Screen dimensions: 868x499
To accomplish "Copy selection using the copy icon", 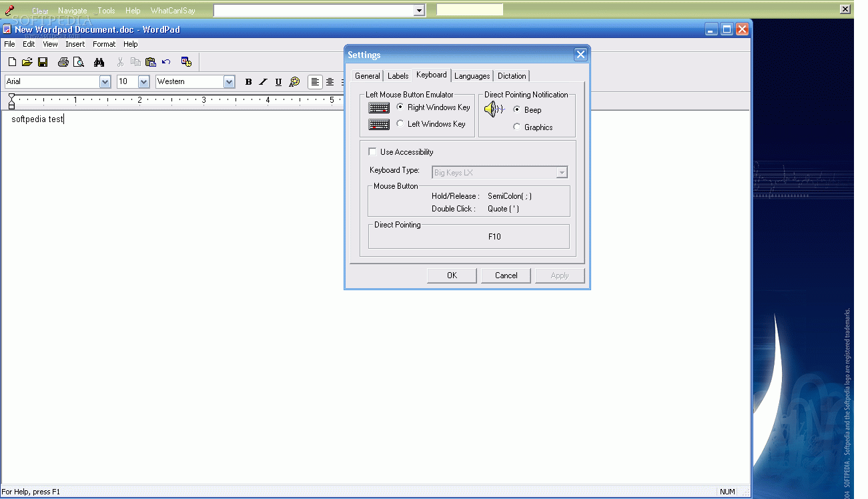I will pyautogui.click(x=135, y=62).
